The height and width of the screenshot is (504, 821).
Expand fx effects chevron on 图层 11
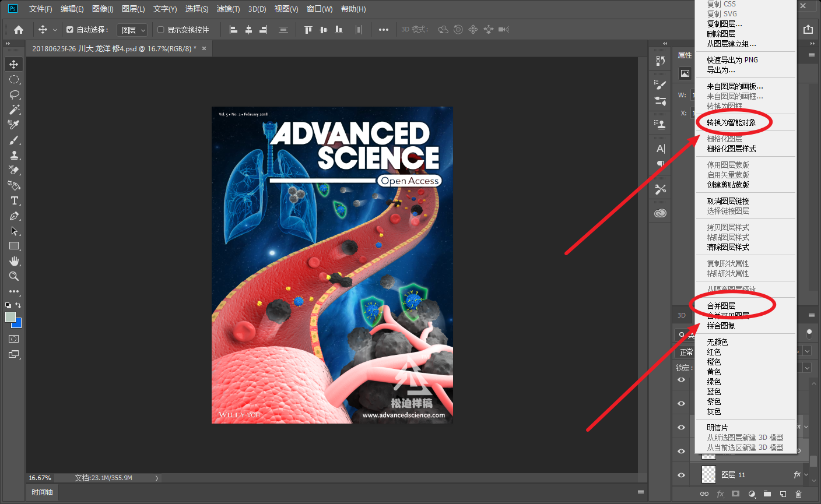click(x=806, y=475)
